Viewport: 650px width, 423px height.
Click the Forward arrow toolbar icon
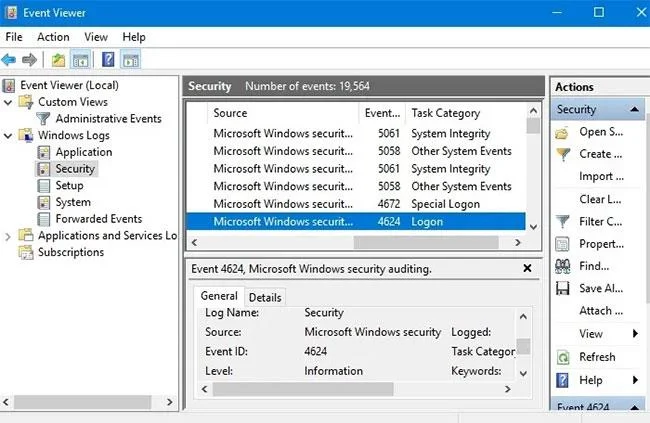29,60
